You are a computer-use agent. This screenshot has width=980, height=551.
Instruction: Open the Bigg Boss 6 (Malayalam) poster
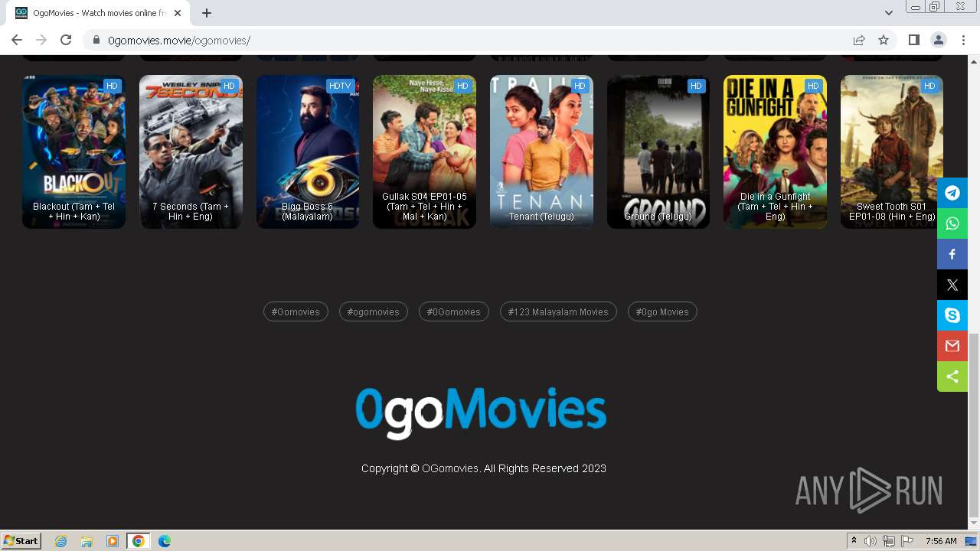(308, 152)
